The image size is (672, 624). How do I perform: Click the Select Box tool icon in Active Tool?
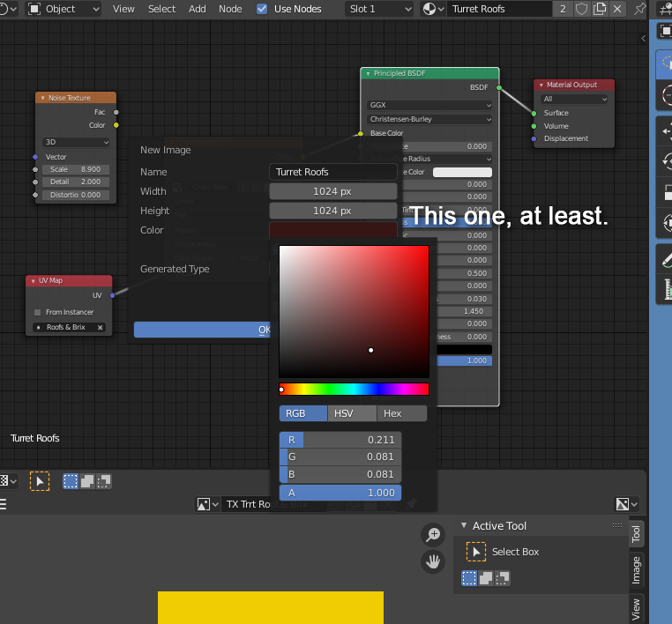(475, 552)
